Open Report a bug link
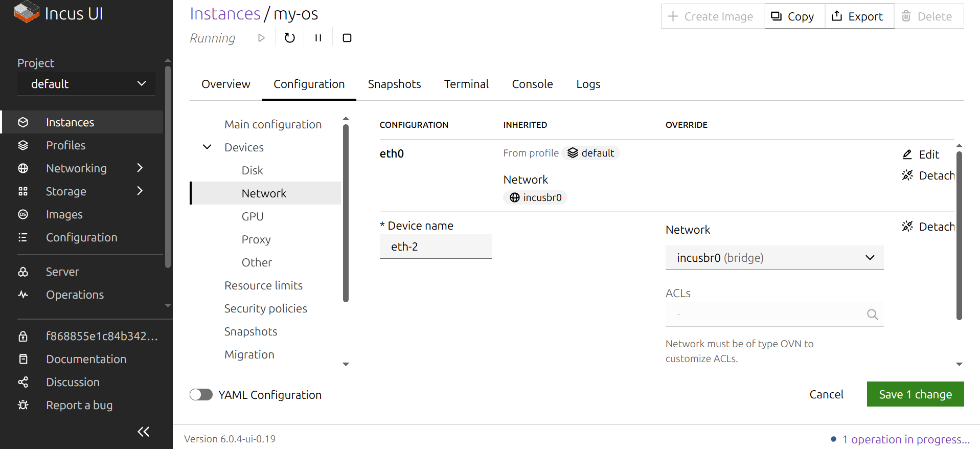The image size is (980, 449). [x=79, y=405]
